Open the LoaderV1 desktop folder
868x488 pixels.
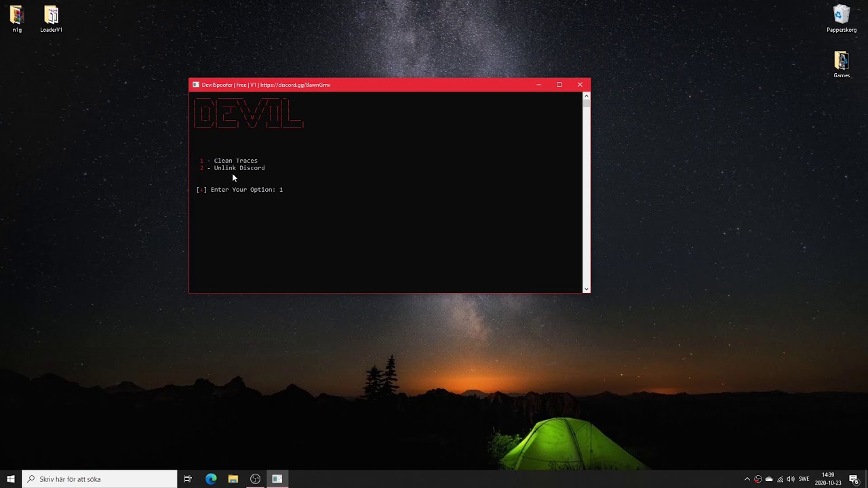(x=52, y=19)
